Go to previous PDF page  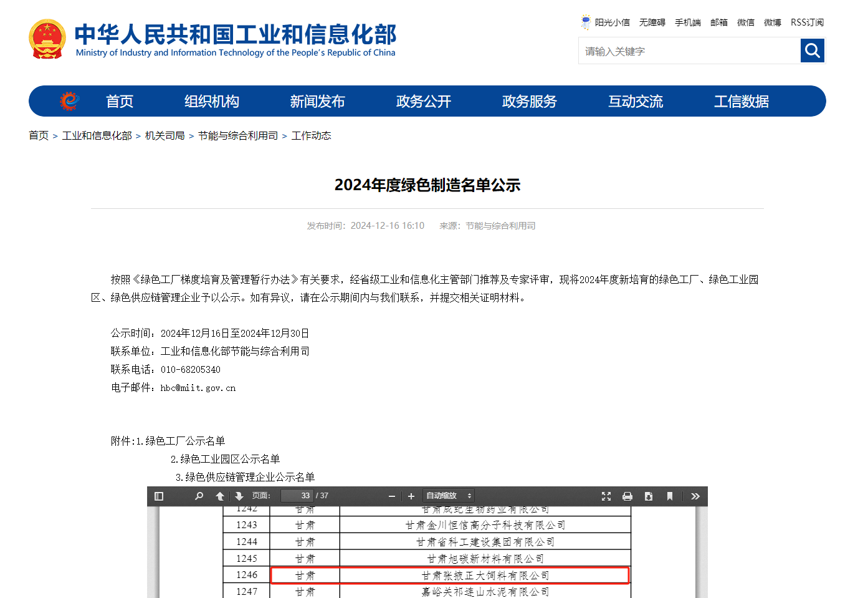pos(220,496)
